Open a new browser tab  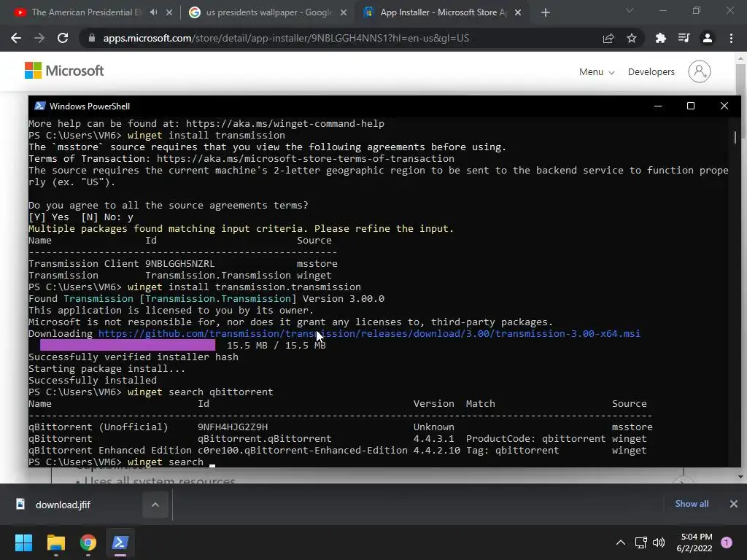(x=546, y=12)
